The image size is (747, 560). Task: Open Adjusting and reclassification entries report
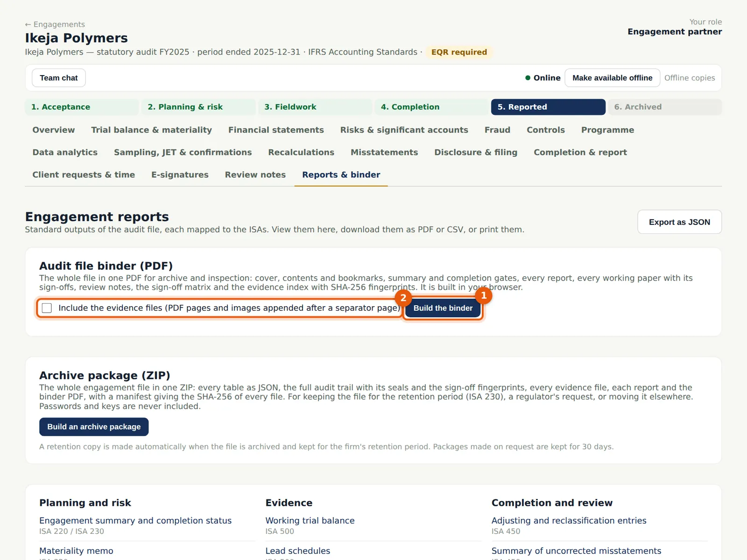[x=569, y=520]
